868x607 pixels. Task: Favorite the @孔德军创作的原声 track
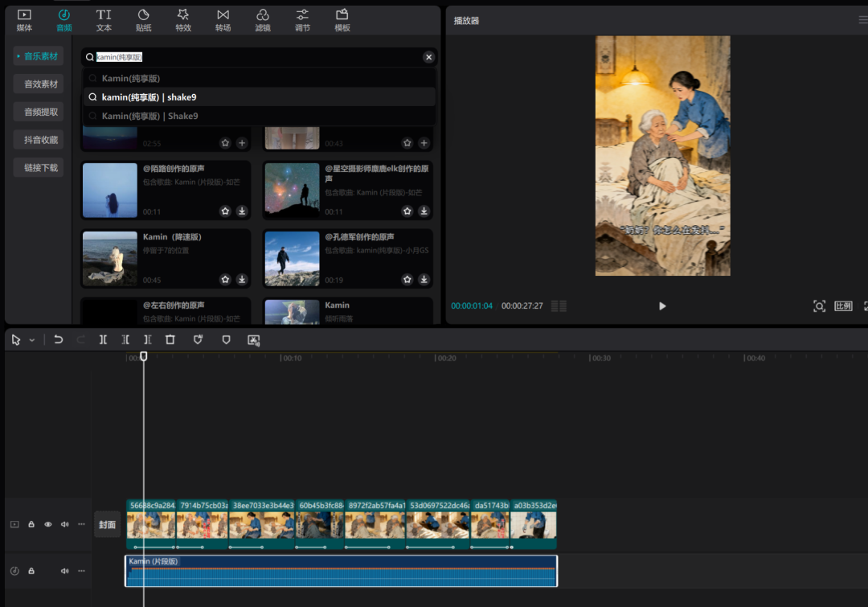[407, 279]
